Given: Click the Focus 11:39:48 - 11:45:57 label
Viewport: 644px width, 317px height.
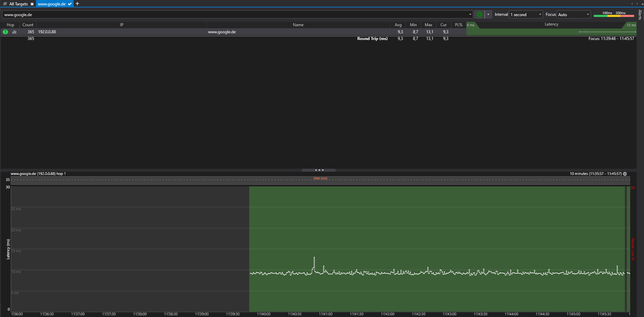Looking at the screenshot, I should [611, 39].
